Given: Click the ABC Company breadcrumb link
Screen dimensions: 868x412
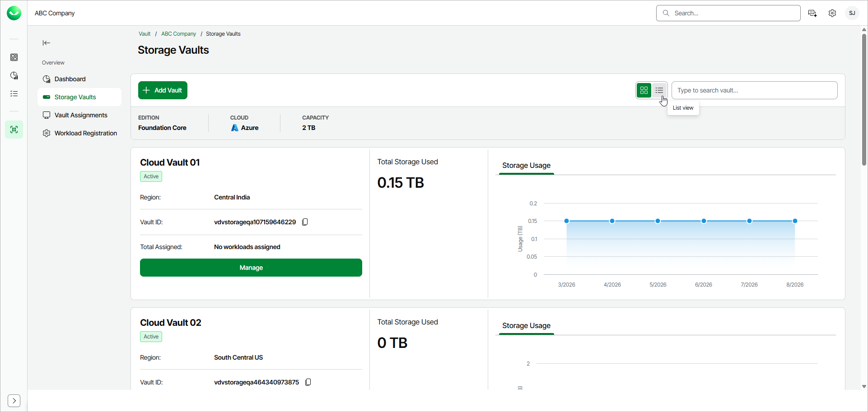Looking at the screenshot, I should tap(178, 34).
